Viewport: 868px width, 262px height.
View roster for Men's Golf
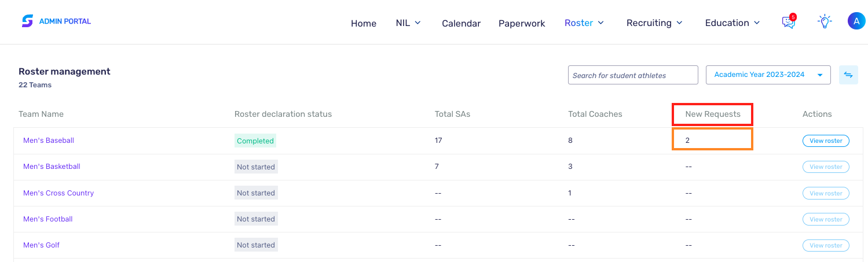click(x=826, y=245)
